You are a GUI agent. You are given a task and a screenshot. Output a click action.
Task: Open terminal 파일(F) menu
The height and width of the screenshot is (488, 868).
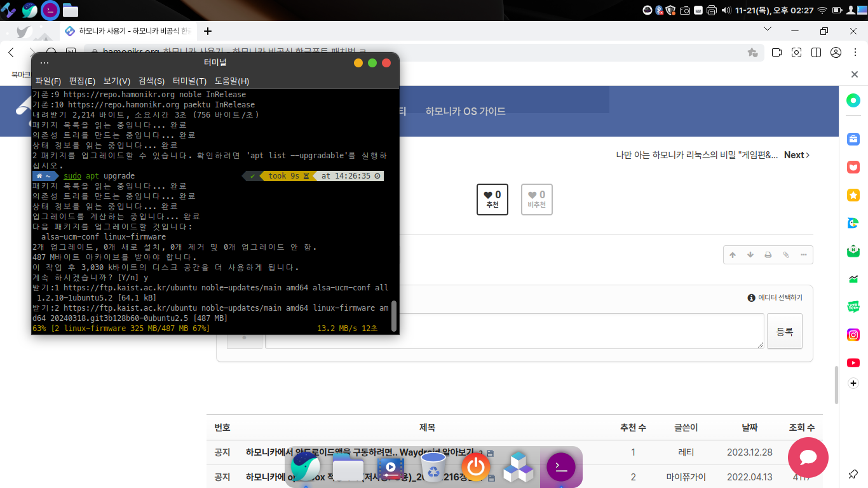point(48,81)
